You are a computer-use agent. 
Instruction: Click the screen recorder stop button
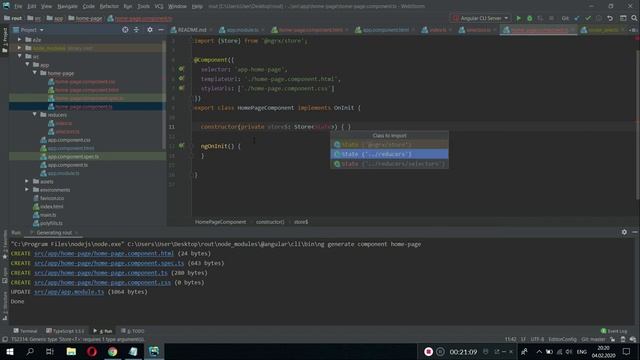click(x=428, y=351)
